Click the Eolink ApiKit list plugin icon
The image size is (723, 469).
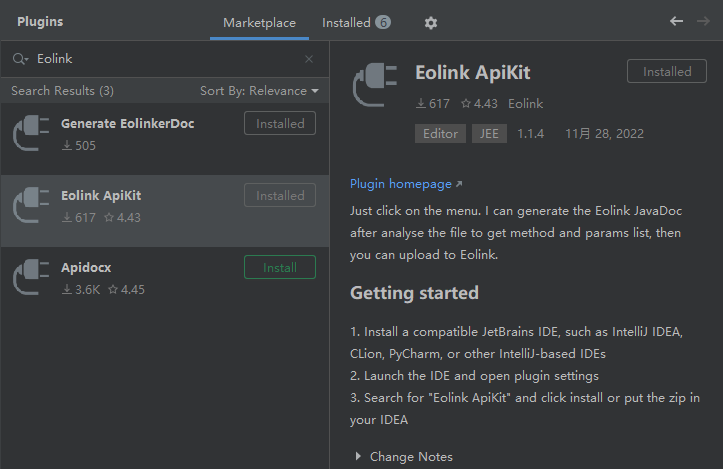[31, 205]
